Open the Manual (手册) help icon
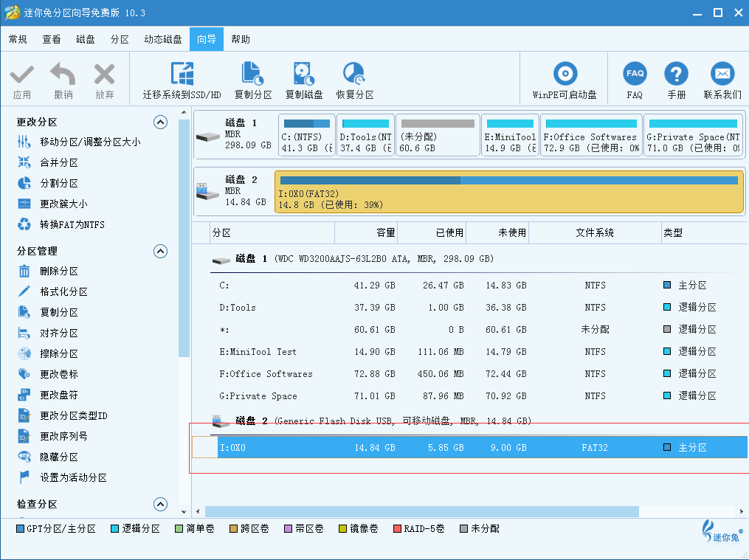The height and width of the screenshot is (560, 749). [677, 74]
